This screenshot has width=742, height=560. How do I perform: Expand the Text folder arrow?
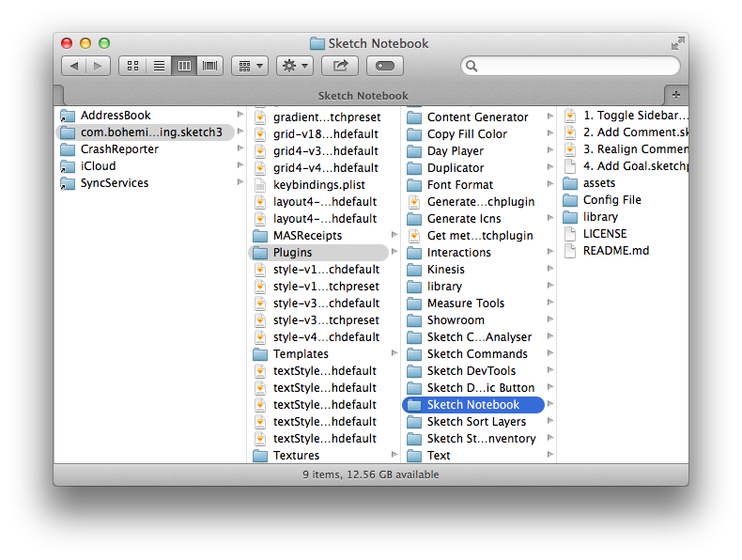click(x=549, y=455)
